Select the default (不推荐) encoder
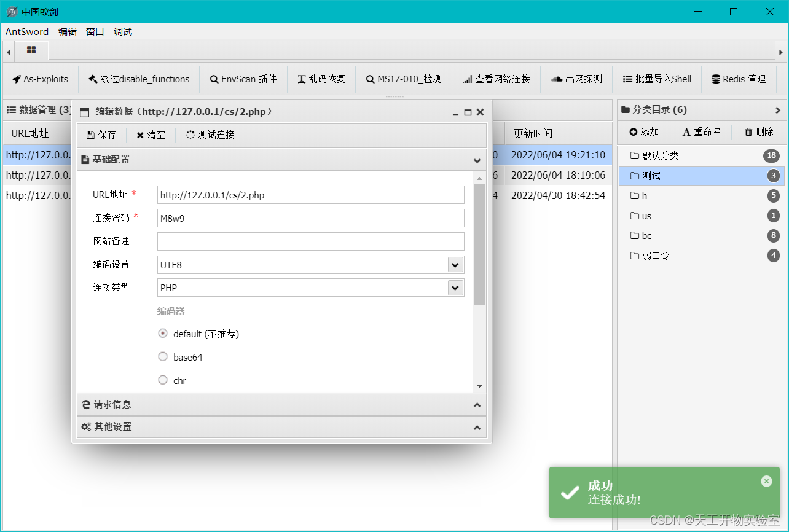This screenshot has width=789, height=532. [163, 334]
